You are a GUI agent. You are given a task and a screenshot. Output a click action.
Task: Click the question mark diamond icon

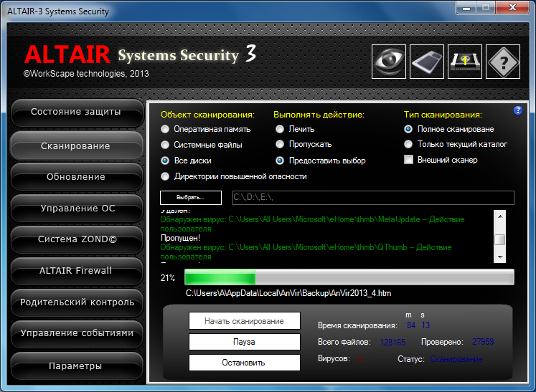point(503,62)
